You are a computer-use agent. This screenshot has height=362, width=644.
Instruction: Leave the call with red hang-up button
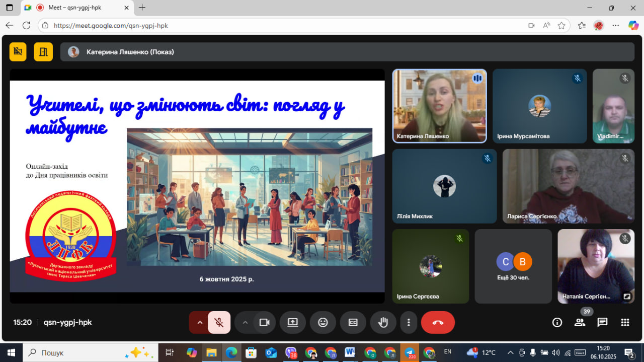click(438, 323)
